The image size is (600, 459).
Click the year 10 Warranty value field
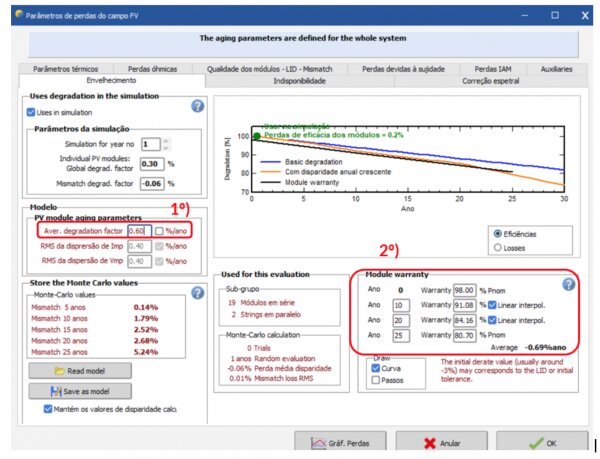(463, 305)
